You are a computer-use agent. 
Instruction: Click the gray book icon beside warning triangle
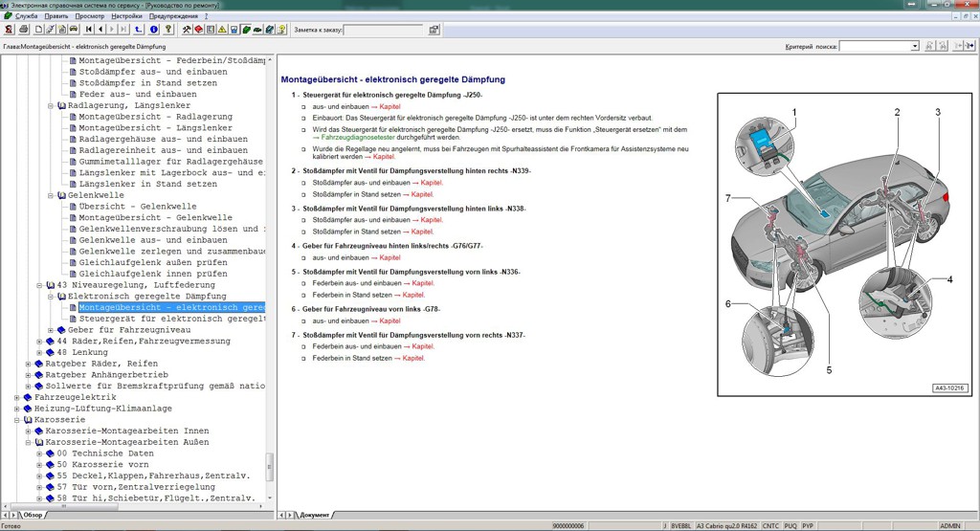[210, 30]
